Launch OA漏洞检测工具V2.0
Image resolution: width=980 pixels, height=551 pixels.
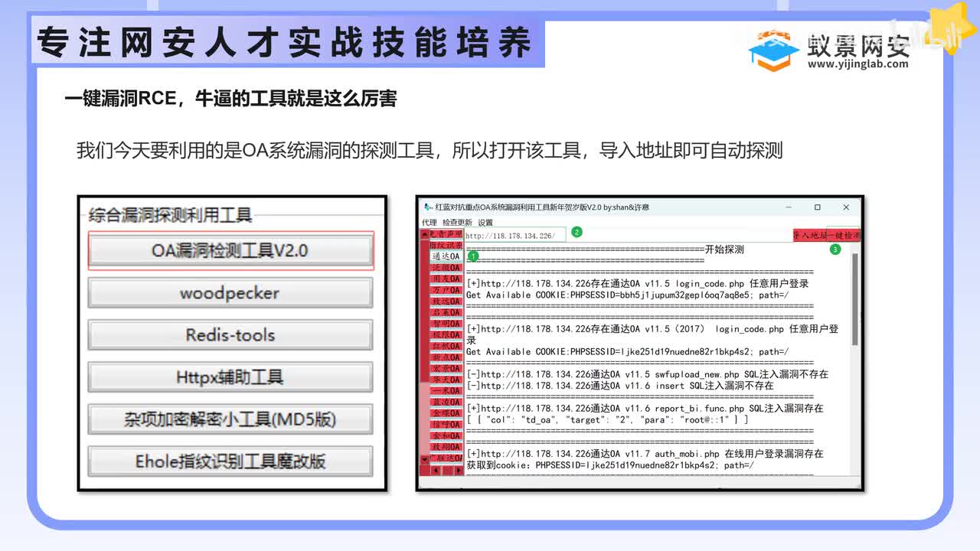click(x=230, y=250)
